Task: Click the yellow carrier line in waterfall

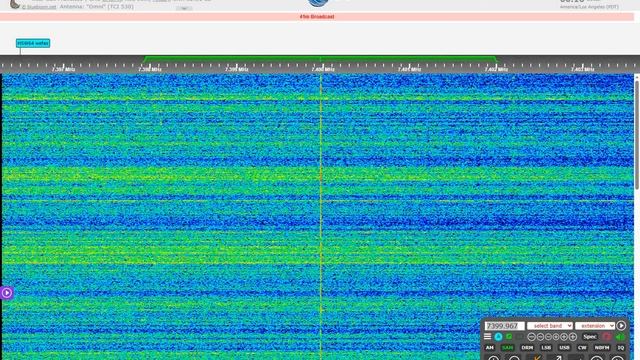Action: (321, 216)
